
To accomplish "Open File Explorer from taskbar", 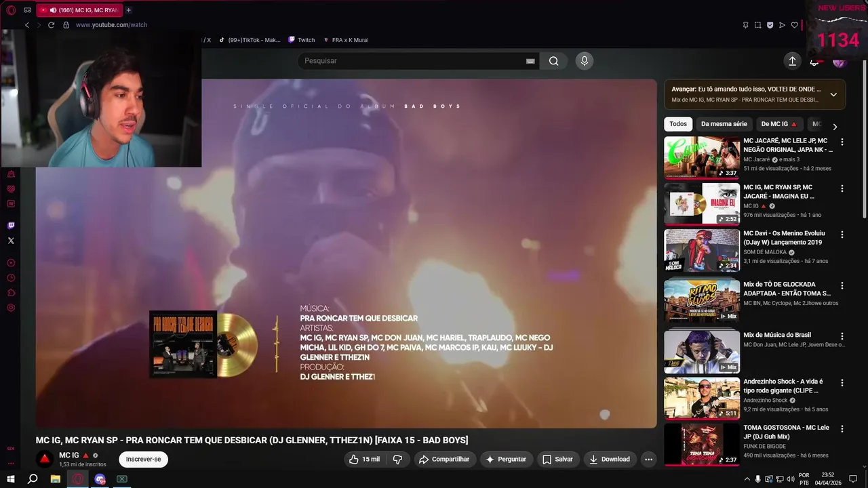I will pyautogui.click(x=56, y=479).
